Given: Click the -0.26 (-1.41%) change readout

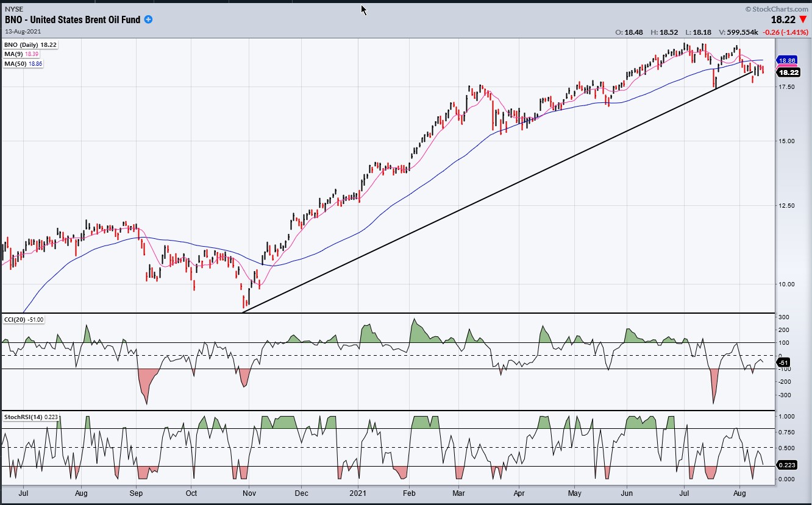Looking at the screenshot, I should click(784, 32).
